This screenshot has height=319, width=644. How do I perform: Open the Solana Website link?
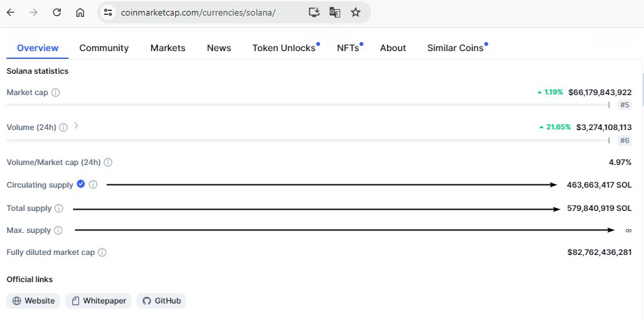coord(34,301)
